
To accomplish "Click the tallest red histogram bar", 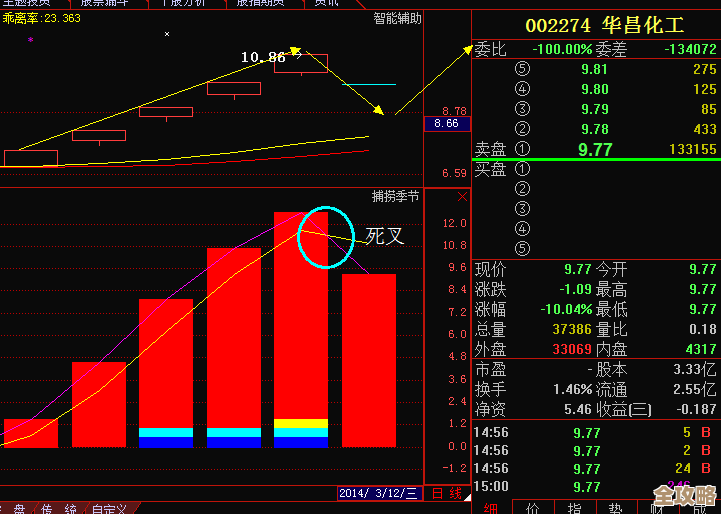I will pyautogui.click(x=300, y=320).
